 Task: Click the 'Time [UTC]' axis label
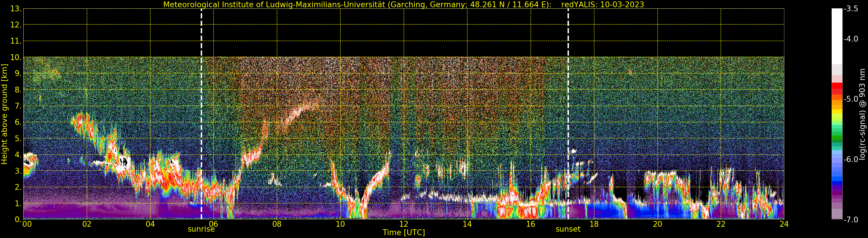[x=403, y=232]
